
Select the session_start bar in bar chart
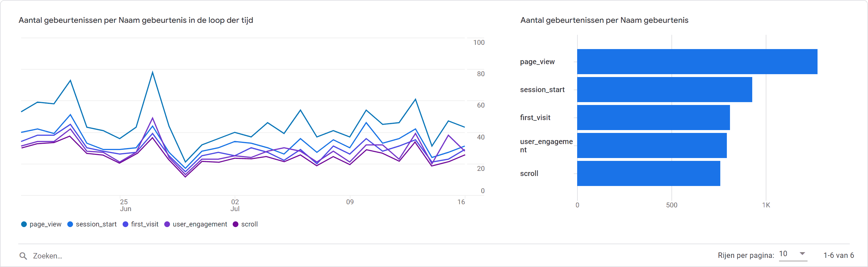[664, 90]
